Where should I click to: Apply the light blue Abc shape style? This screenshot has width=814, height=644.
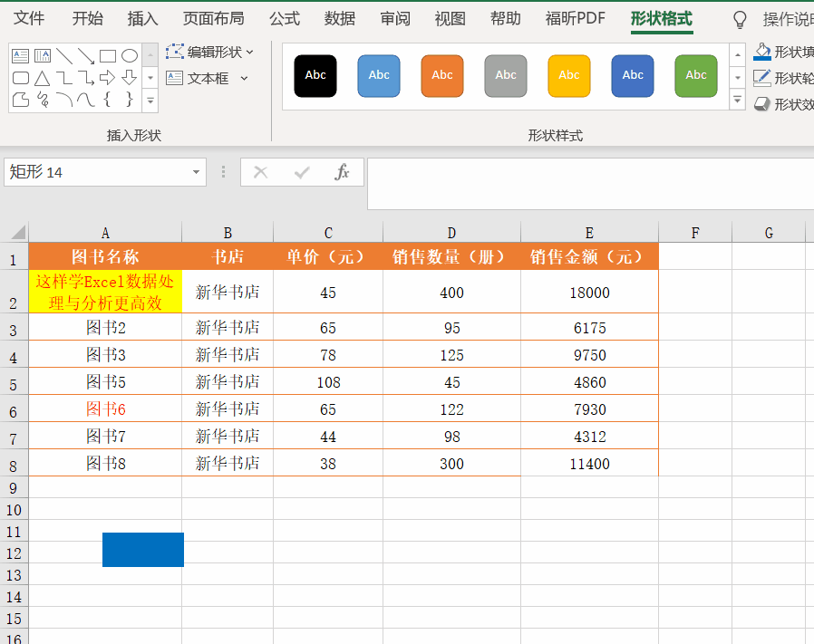pos(379,76)
